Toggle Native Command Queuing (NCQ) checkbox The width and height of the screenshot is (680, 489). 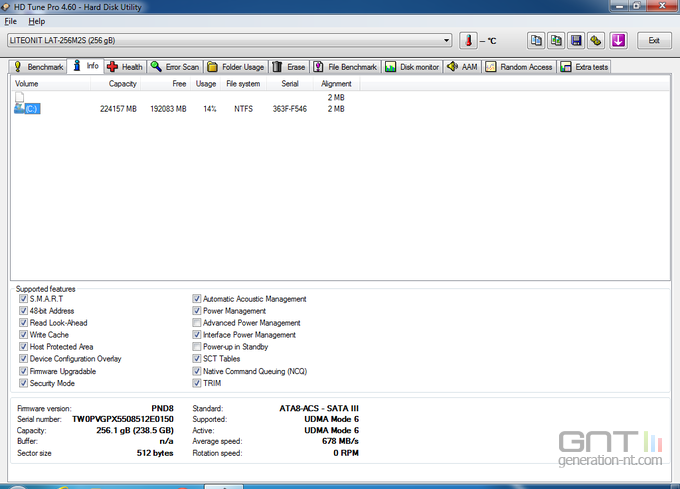[x=197, y=371]
